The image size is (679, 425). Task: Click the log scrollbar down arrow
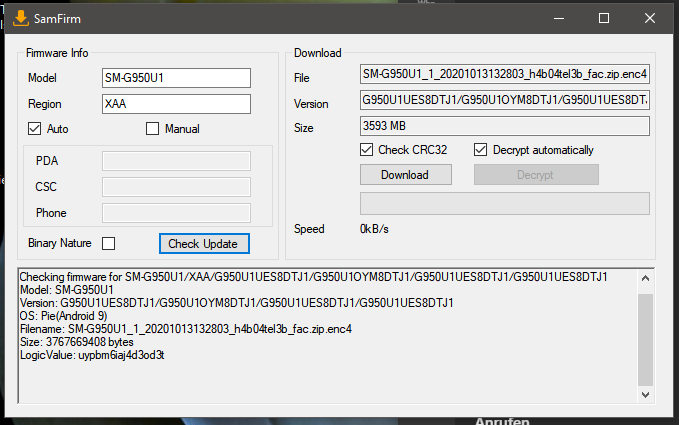[x=645, y=395]
